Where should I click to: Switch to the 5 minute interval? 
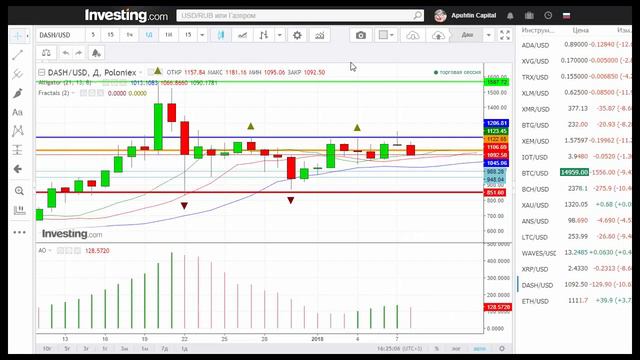93,35
